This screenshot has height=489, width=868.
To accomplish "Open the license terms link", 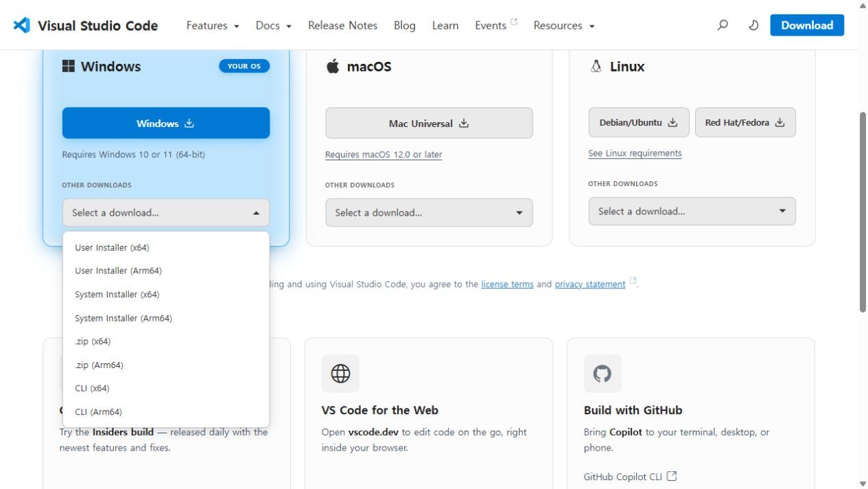I will (x=507, y=284).
